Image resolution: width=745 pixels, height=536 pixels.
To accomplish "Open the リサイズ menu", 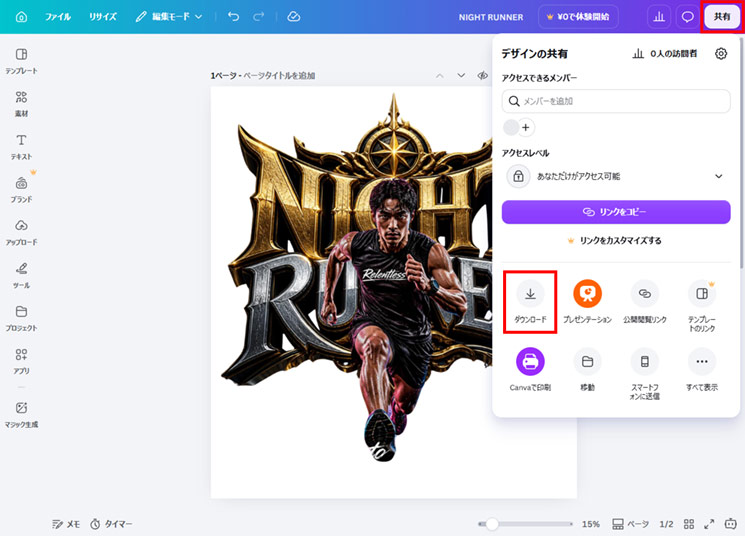I will 103,17.
